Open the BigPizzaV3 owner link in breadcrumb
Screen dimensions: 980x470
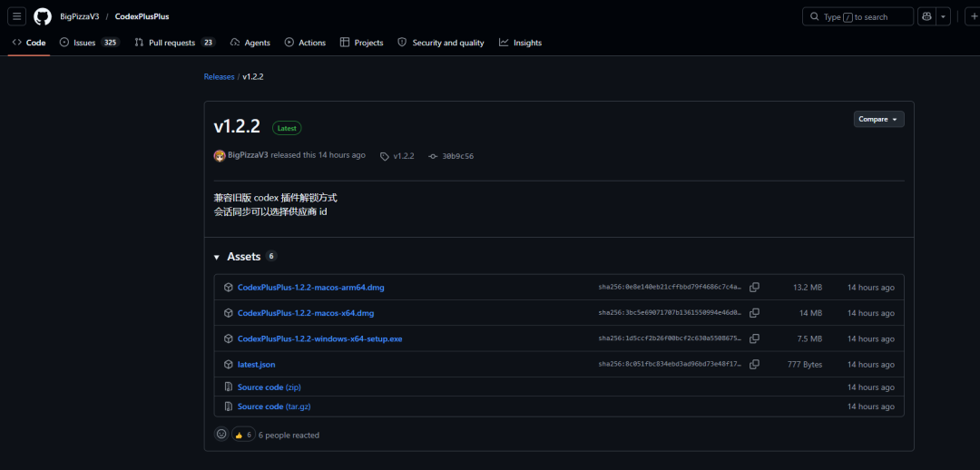pyautogui.click(x=79, y=17)
